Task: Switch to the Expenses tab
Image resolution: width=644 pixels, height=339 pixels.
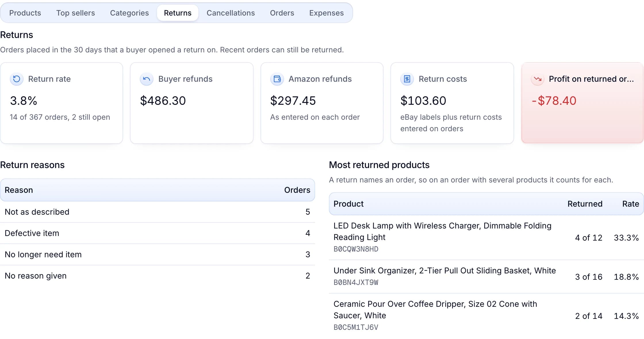Action: tap(326, 13)
